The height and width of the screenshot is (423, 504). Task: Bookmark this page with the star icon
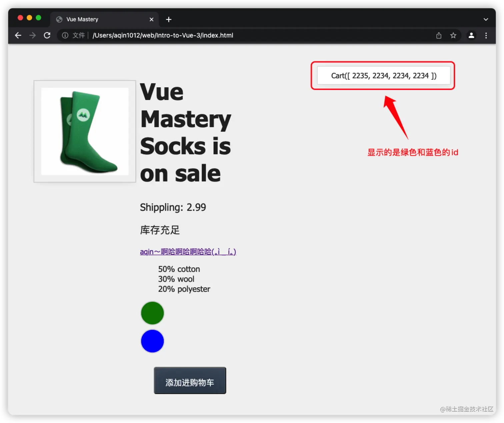pyautogui.click(x=453, y=35)
